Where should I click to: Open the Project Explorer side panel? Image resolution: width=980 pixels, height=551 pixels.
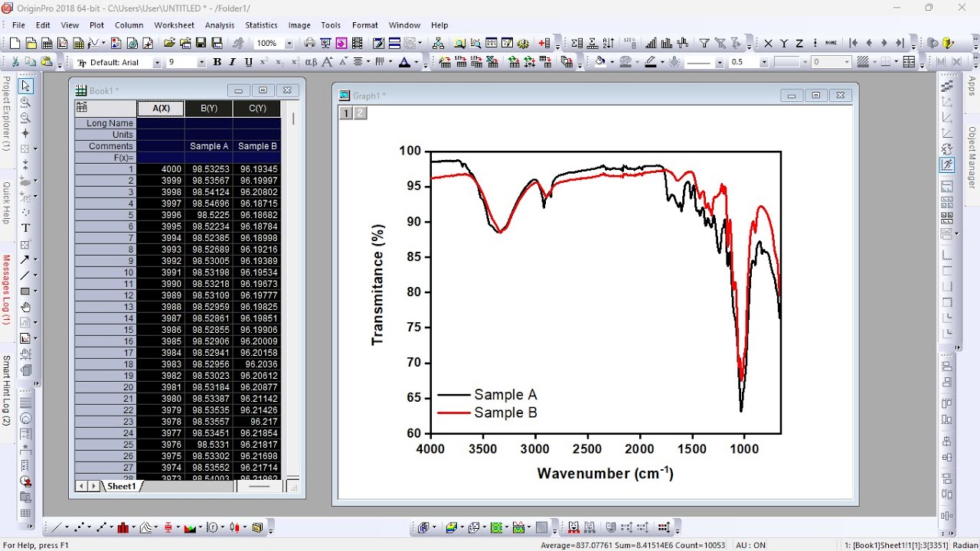6,113
